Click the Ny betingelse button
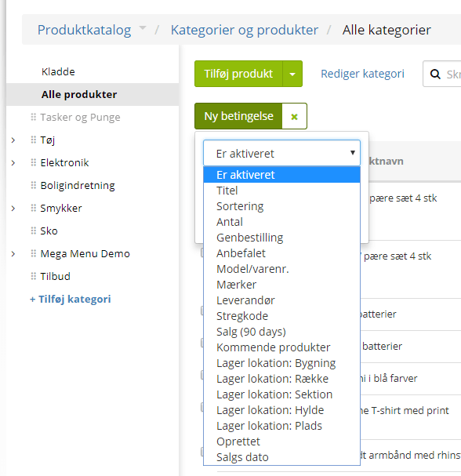 click(238, 116)
